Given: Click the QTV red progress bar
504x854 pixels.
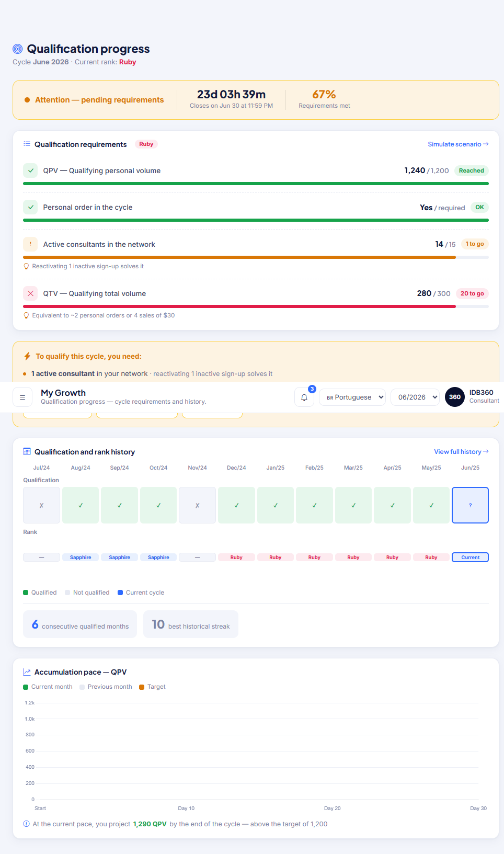Looking at the screenshot, I should coord(239,306).
